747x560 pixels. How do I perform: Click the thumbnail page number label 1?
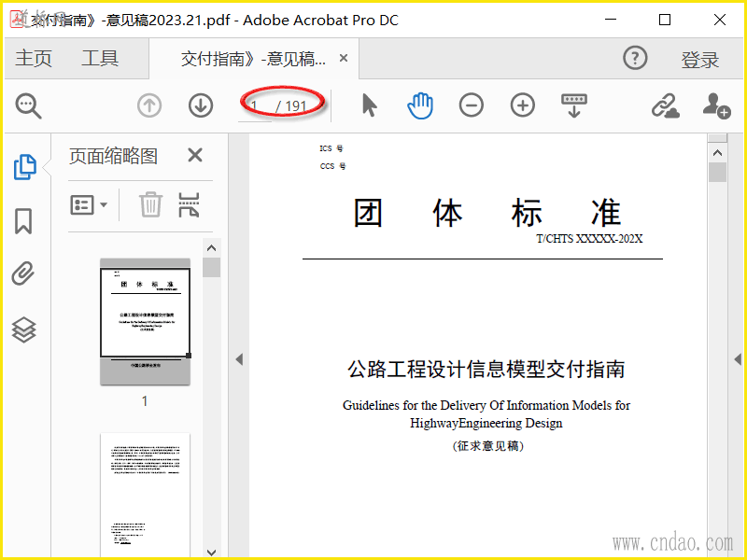point(145,401)
